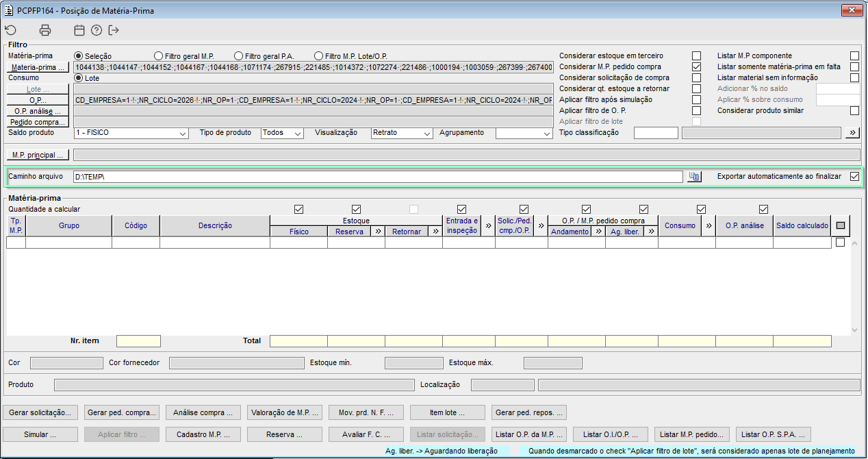This screenshot has height=459, width=868.
Task: Click Listar O.P. da M.P. ... button
Action: [529, 434]
